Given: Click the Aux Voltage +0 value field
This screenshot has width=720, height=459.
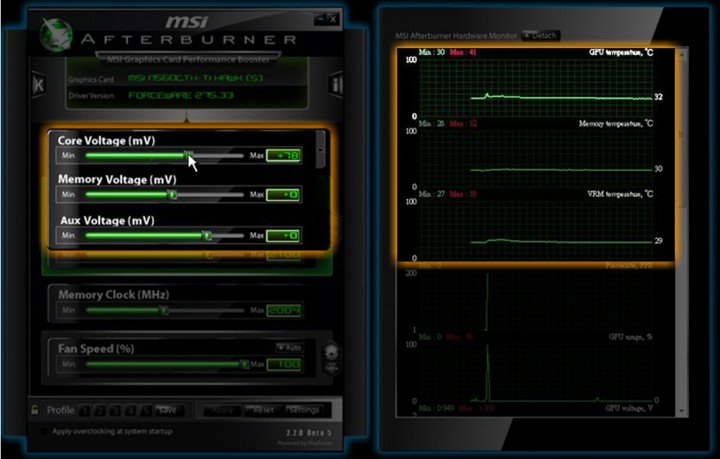Looking at the screenshot, I should (x=283, y=235).
